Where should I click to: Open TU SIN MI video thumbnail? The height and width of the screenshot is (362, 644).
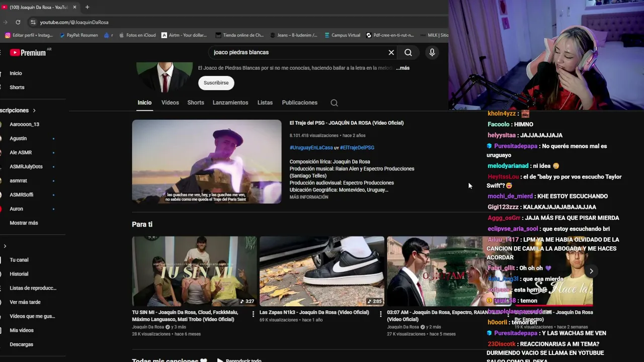[194, 271]
